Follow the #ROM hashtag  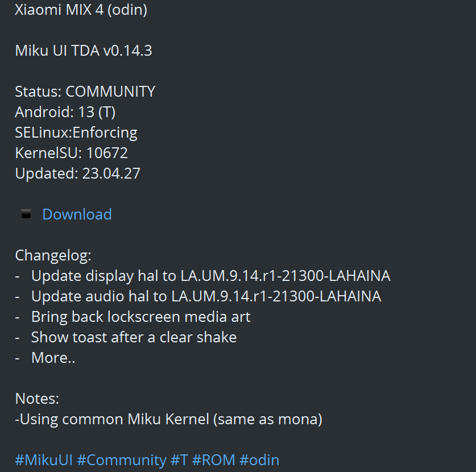coord(214,460)
